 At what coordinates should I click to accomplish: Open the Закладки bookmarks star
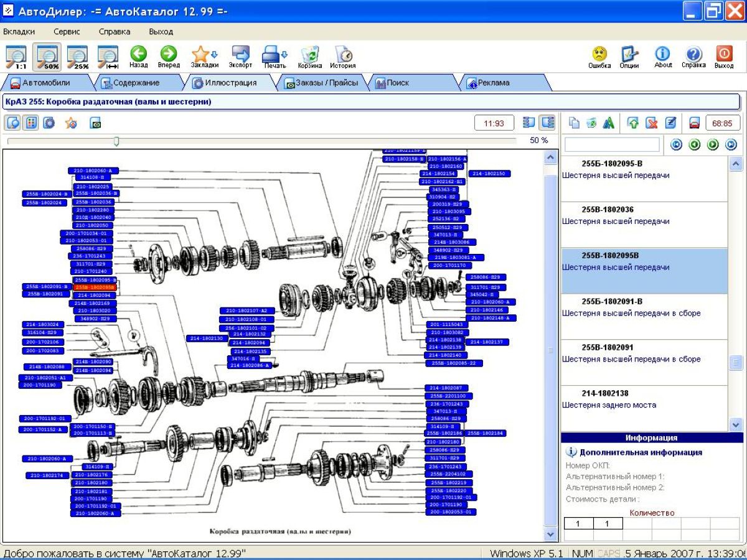point(204,57)
